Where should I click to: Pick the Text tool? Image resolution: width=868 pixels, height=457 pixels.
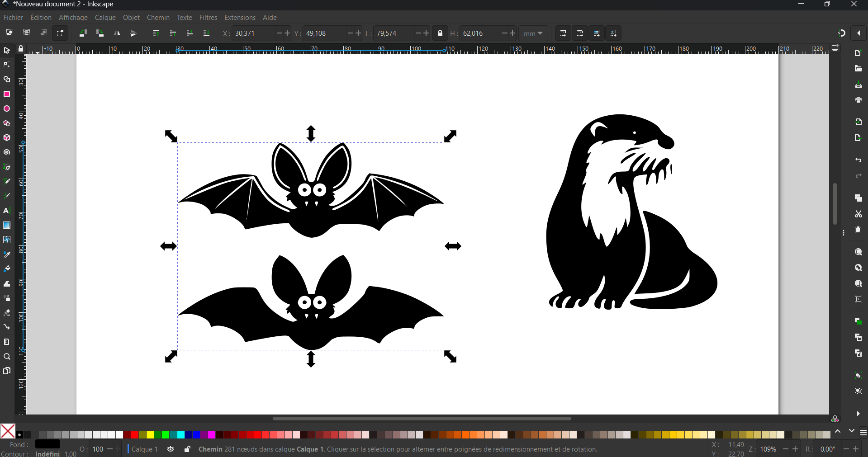pyautogui.click(x=7, y=211)
